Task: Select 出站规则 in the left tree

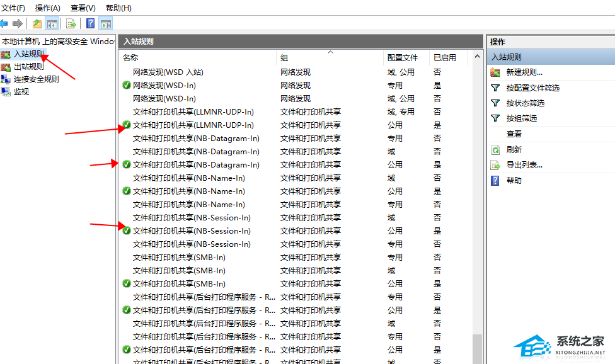Action: tap(28, 67)
